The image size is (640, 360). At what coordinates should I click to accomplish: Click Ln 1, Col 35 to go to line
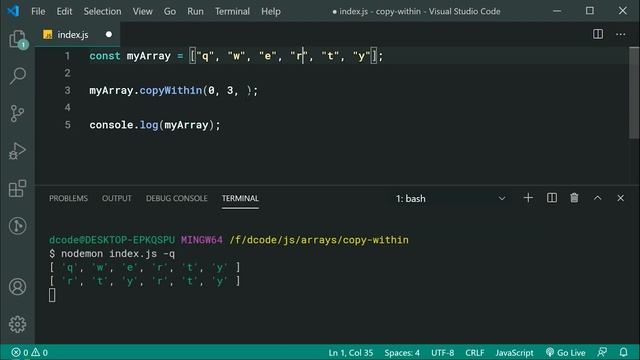[351, 352]
